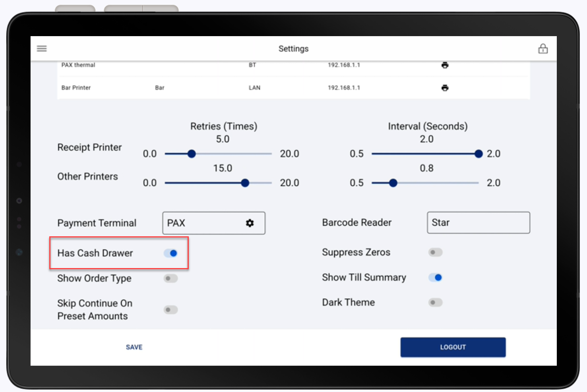Image resolution: width=587 pixels, height=392 pixels.
Task: Open the Payment Terminal selector showing PAX
Action: [203, 223]
